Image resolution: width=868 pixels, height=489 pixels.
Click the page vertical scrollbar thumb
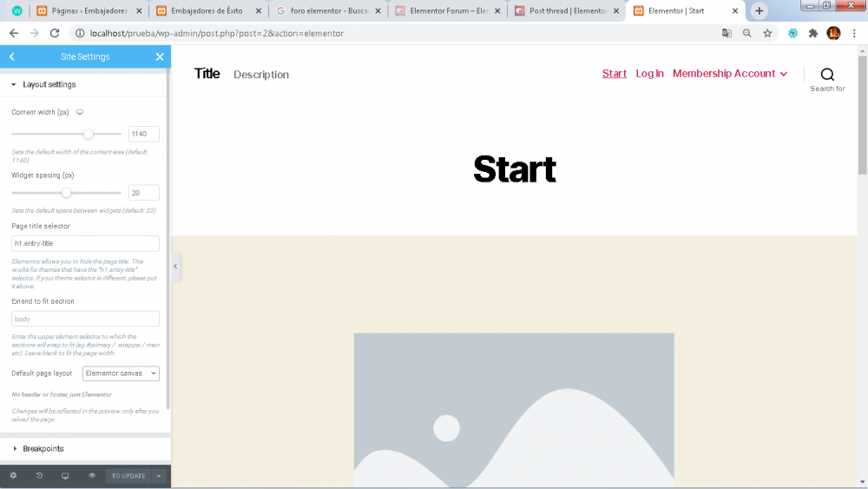[x=863, y=115]
